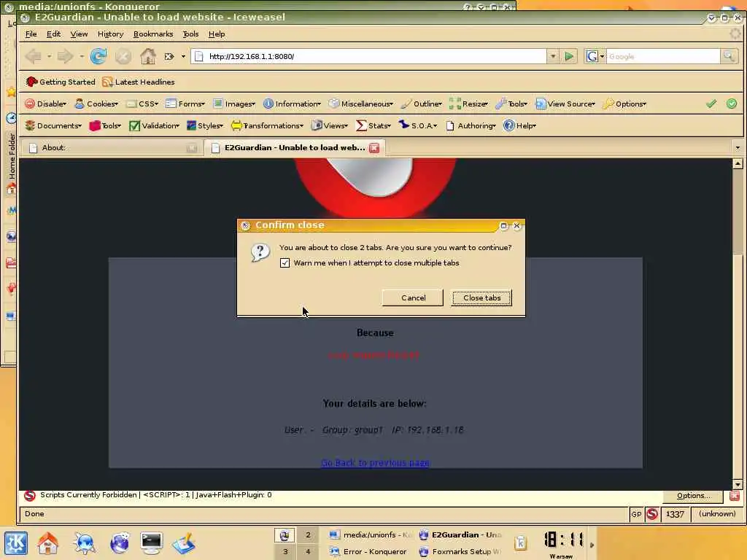The height and width of the screenshot is (560, 747).
Task: Open the Help menu in menu bar
Action: (x=217, y=34)
